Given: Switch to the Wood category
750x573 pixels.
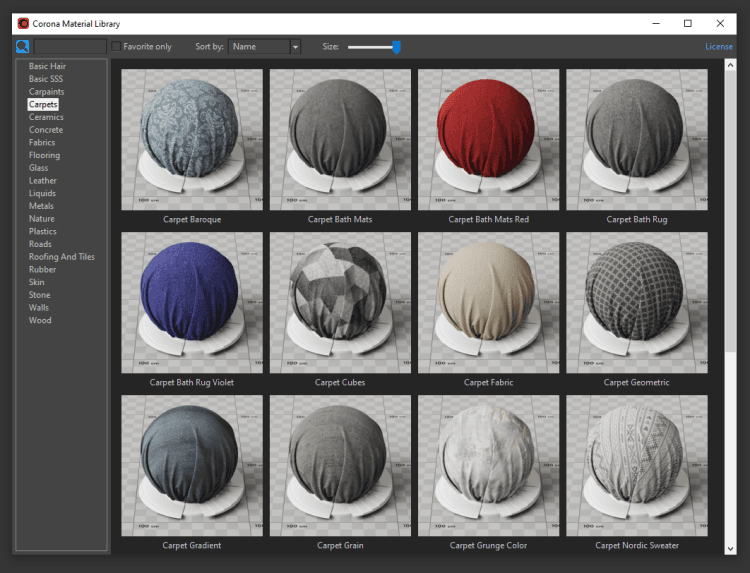Looking at the screenshot, I should (40, 320).
